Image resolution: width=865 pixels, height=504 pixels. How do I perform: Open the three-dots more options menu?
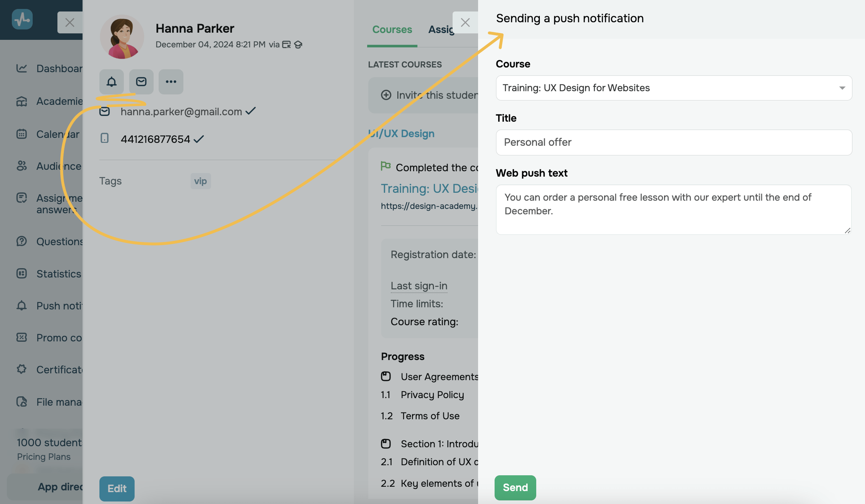tap(171, 82)
